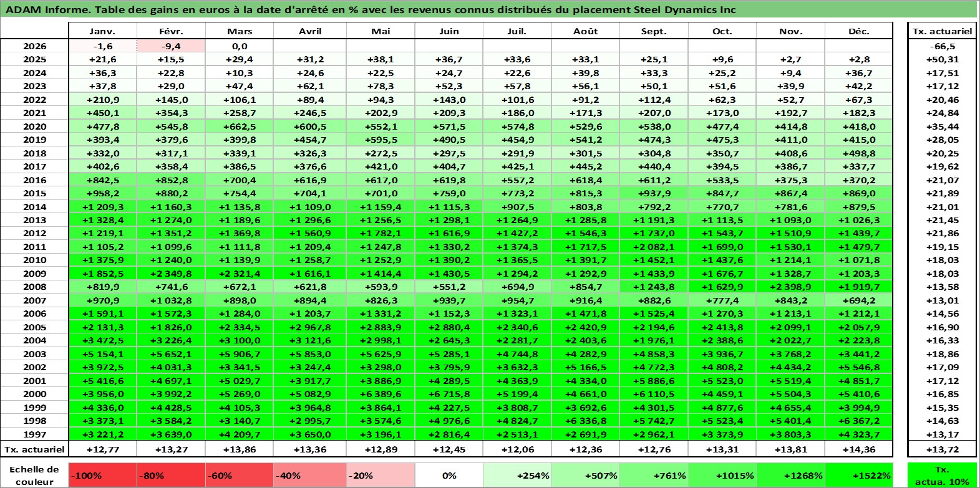Click the 'Tx. actuariel' column header on the right

coord(942,31)
